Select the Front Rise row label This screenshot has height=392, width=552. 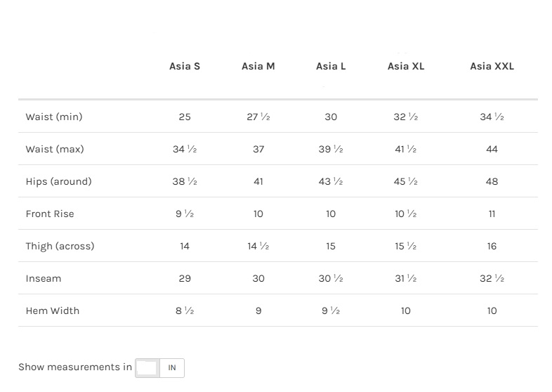coord(50,214)
